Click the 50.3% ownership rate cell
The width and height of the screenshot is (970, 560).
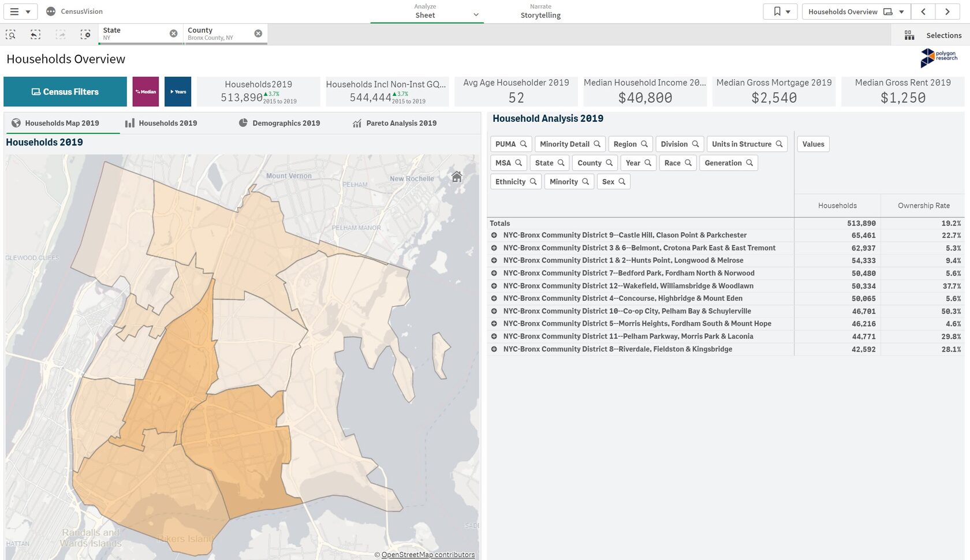[x=951, y=311]
